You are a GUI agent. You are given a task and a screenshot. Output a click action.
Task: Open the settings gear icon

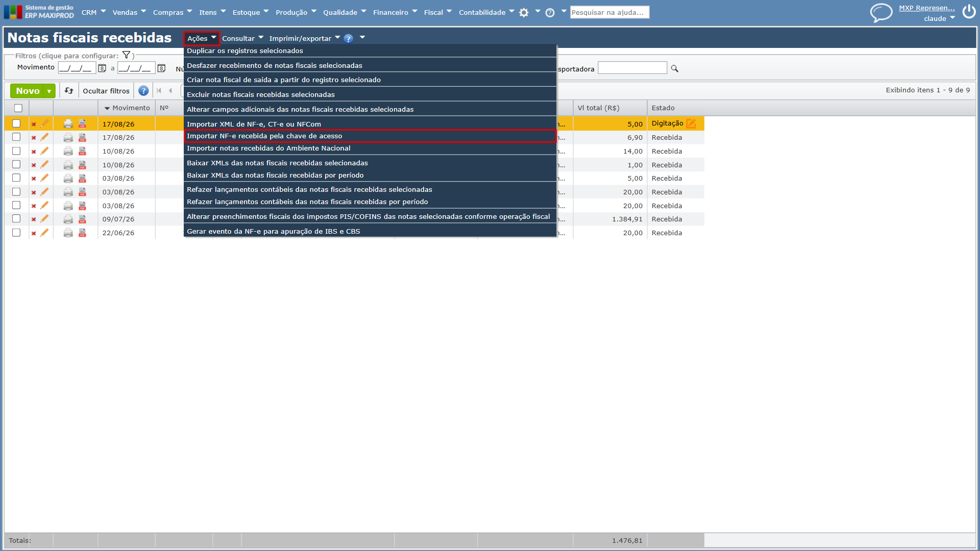(524, 13)
